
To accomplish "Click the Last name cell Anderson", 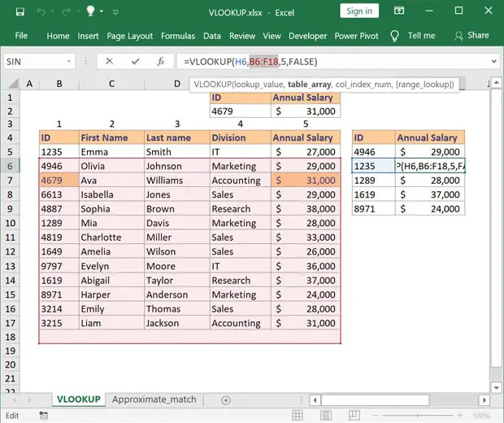I will (x=176, y=294).
